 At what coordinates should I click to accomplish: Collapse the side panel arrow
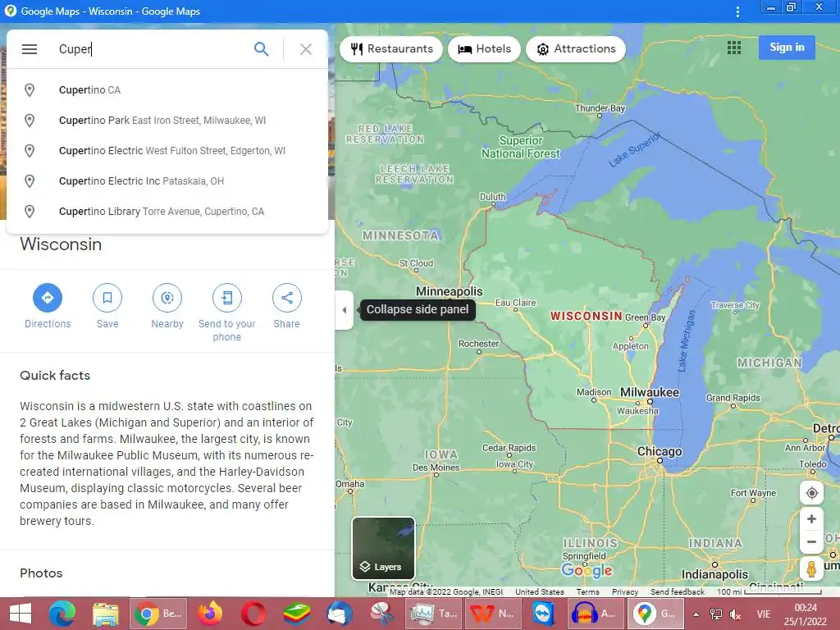pos(345,309)
